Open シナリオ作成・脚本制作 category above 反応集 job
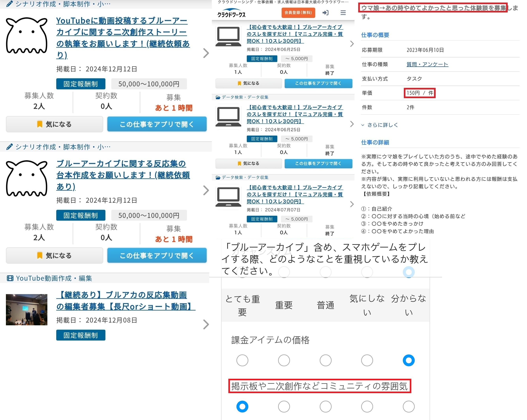 pos(63,147)
